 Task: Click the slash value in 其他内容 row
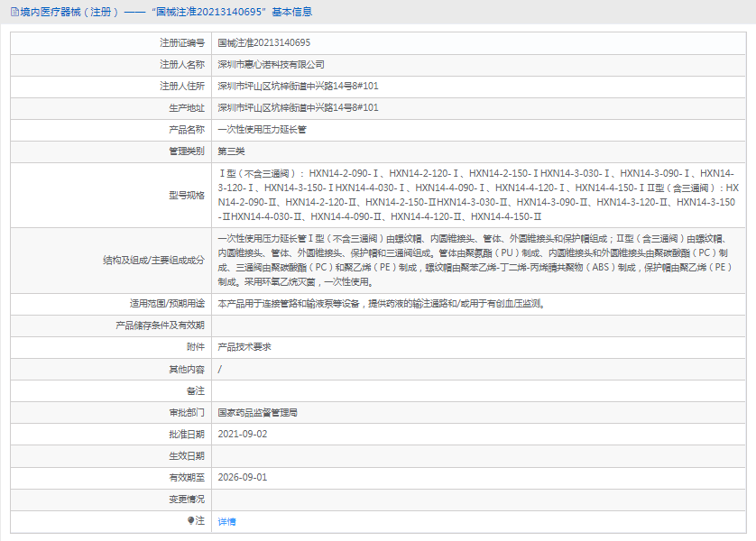[x=220, y=369]
